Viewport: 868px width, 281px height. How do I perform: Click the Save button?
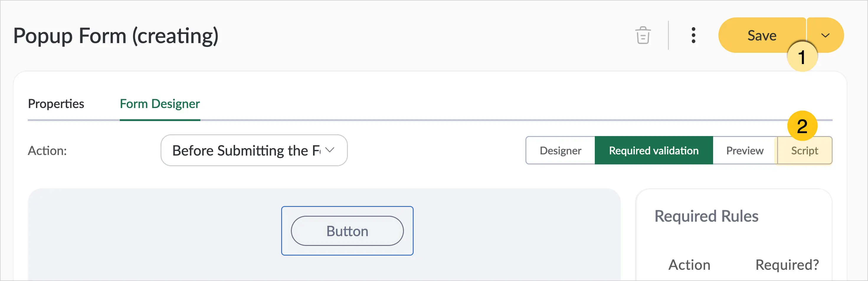tap(762, 35)
